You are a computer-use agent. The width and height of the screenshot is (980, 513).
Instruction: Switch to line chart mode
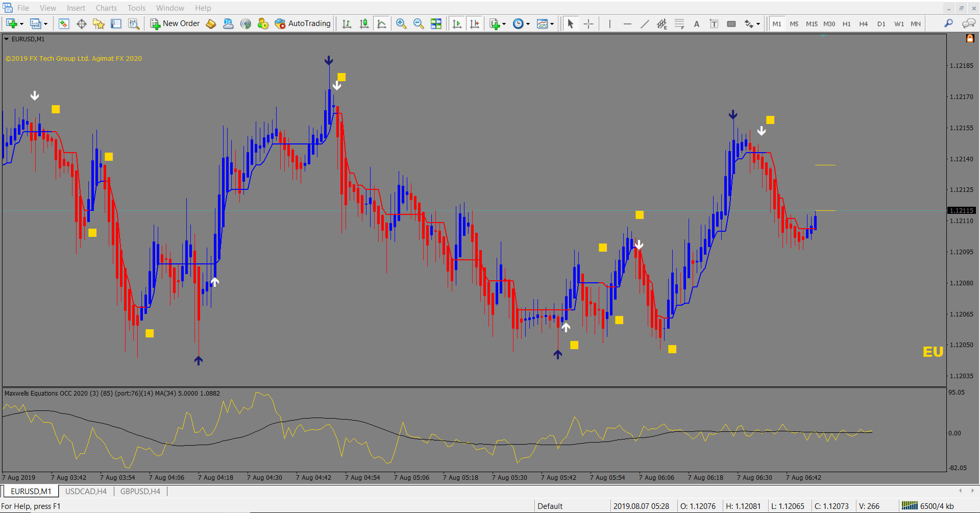pos(381,23)
